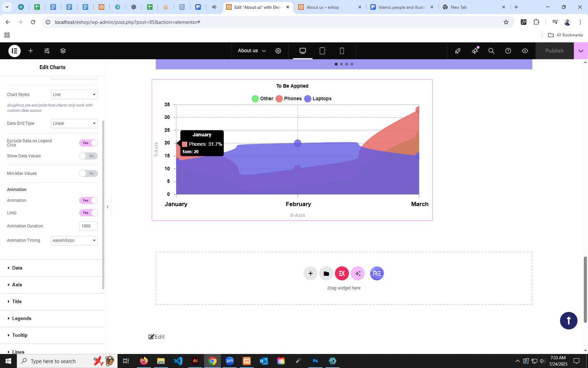588x368 pixels.
Task: Open page settings gear icon
Action: (x=278, y=51)
